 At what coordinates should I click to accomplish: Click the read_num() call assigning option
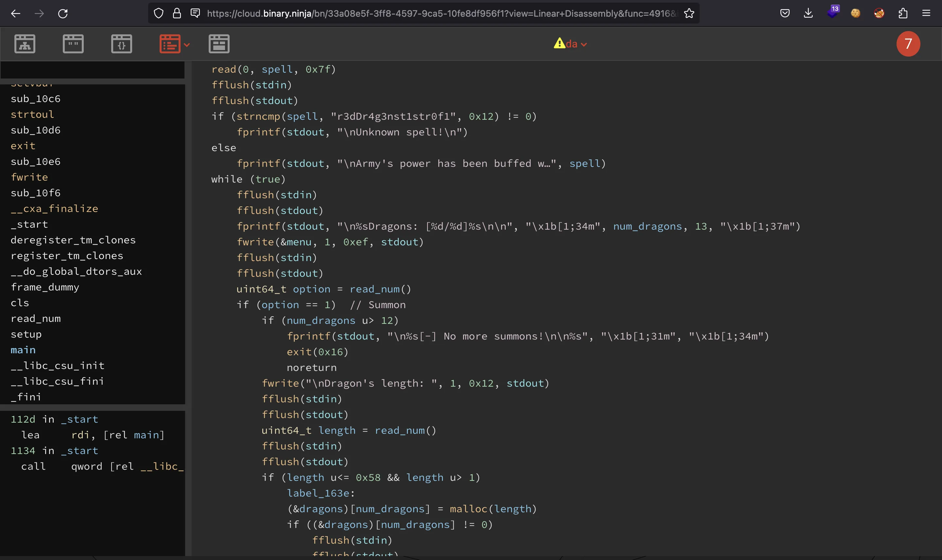pyautogui.click(x=380, y=289)
